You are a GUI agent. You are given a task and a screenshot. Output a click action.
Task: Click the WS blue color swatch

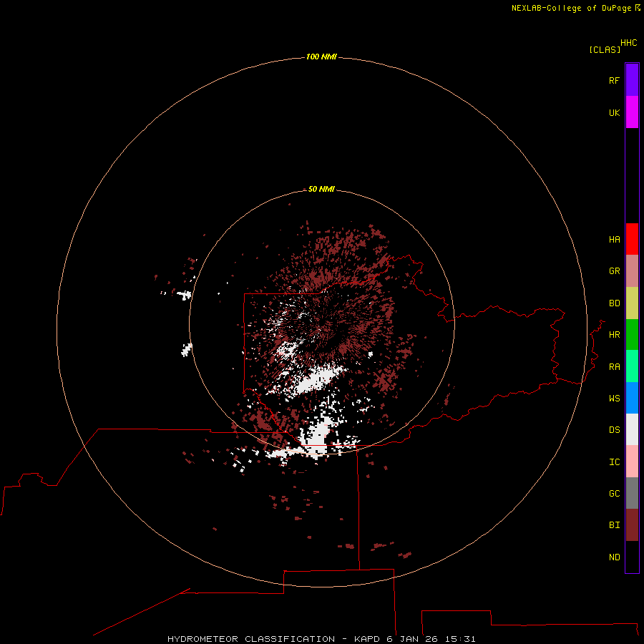pyautogui.click(x=632, y=398)
